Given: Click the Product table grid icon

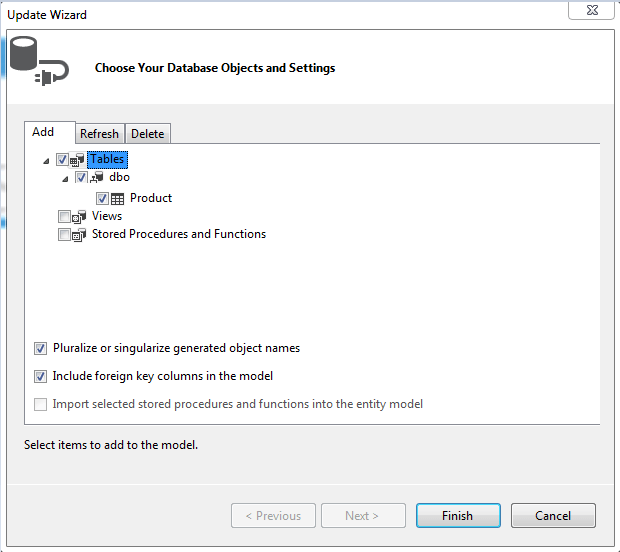Looking at the screenshot, I should point(117,198).
